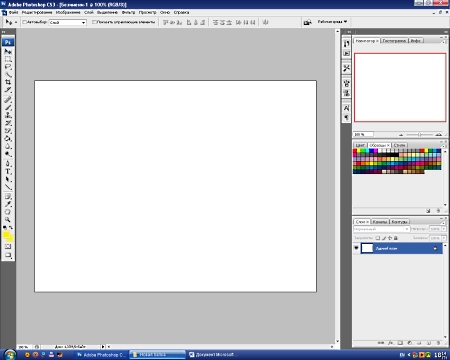The width and height of the screenshot is (450, 360).
Task: Select the Crop tool
Action: [8, 82]
